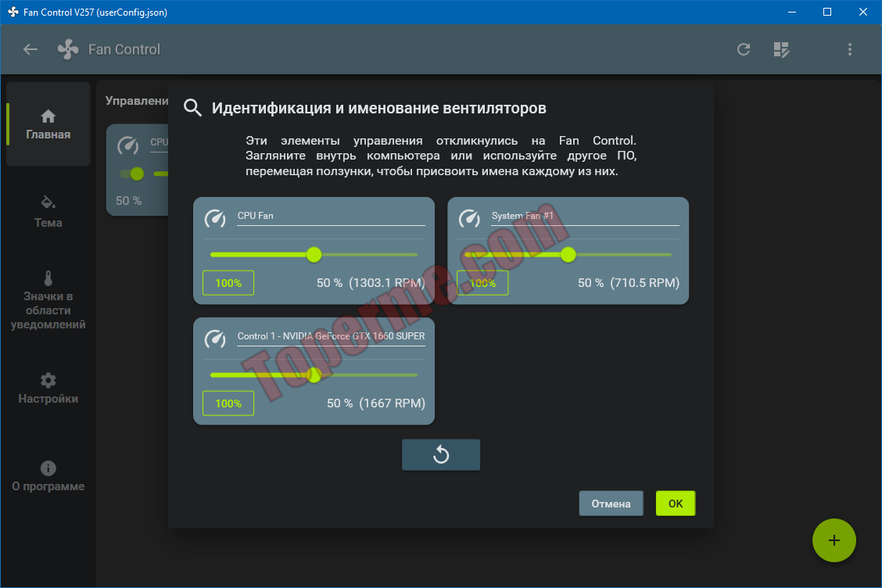Click the green plus add button
Image resolution: width=882 pixels, height=588 pixels.
tap(834, 540)
